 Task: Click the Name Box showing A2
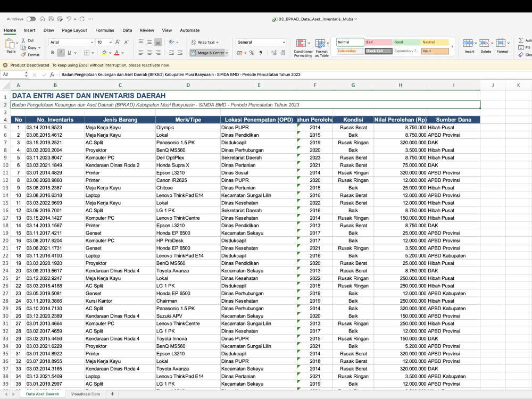pyautogui.click(x=13, y=74)
